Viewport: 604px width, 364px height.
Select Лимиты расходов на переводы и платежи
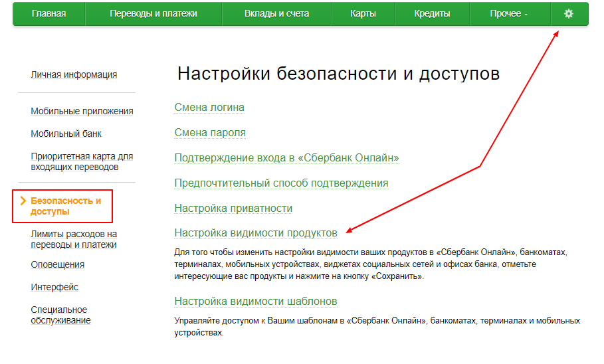pyautogui.click(x=74, y=239)
